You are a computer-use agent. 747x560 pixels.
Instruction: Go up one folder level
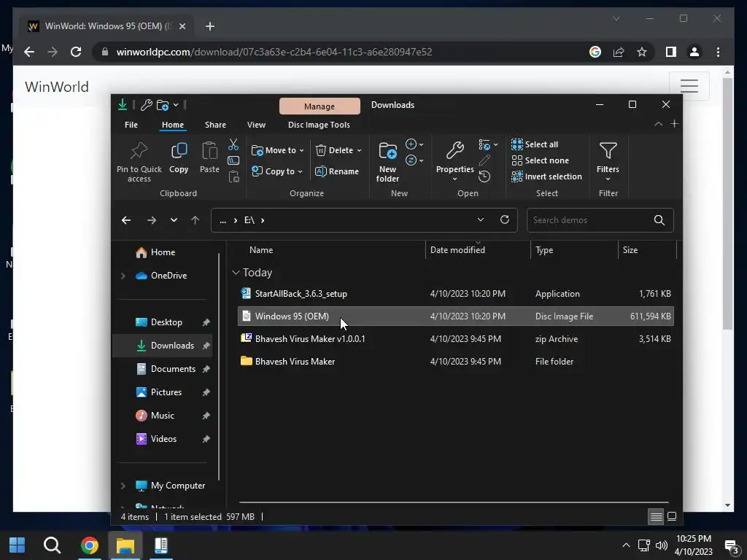[x=195, y=220]
